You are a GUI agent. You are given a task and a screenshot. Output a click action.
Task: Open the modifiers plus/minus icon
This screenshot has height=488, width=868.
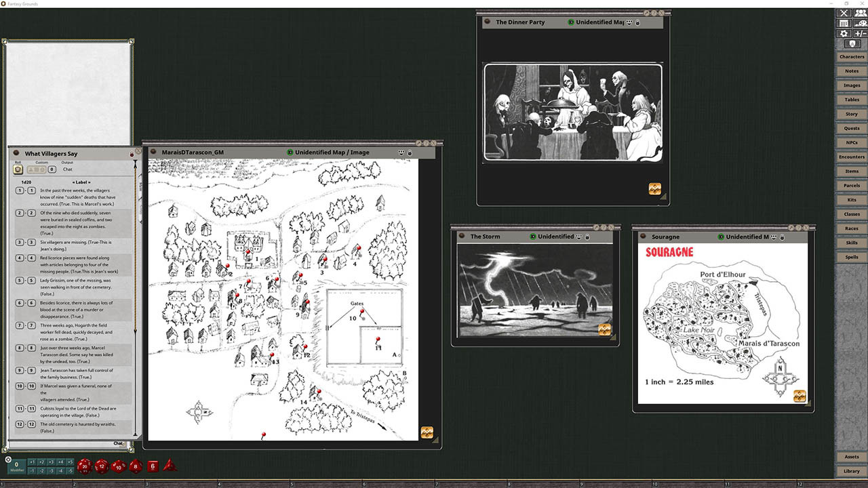click(860, 33)
